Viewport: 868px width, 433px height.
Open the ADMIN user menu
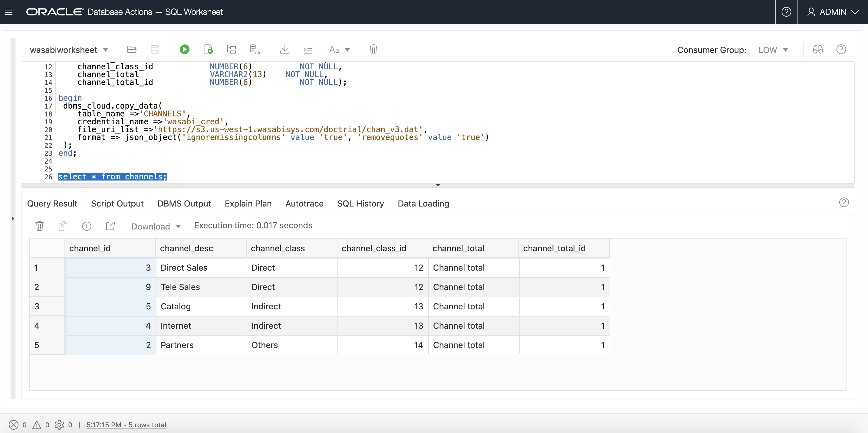(x=833, y=12)
